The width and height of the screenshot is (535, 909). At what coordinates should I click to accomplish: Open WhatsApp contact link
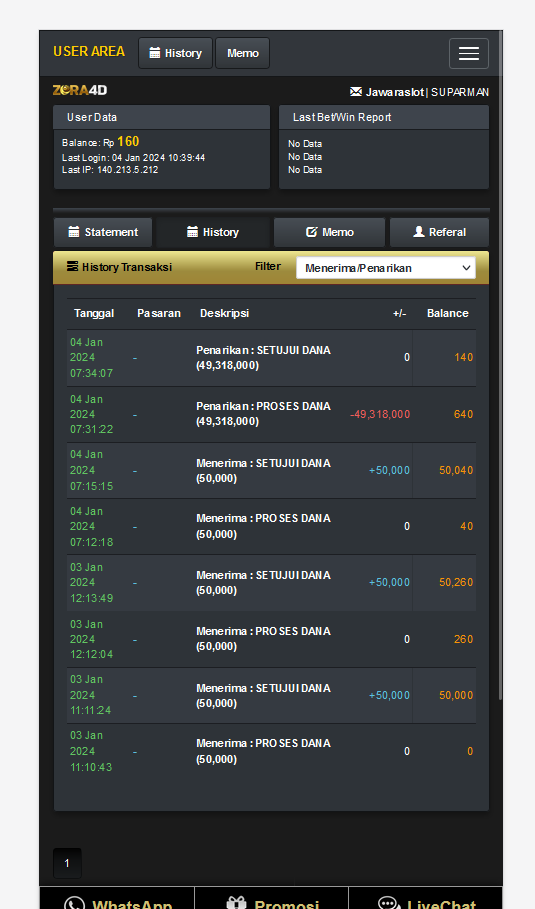point(117,900)
